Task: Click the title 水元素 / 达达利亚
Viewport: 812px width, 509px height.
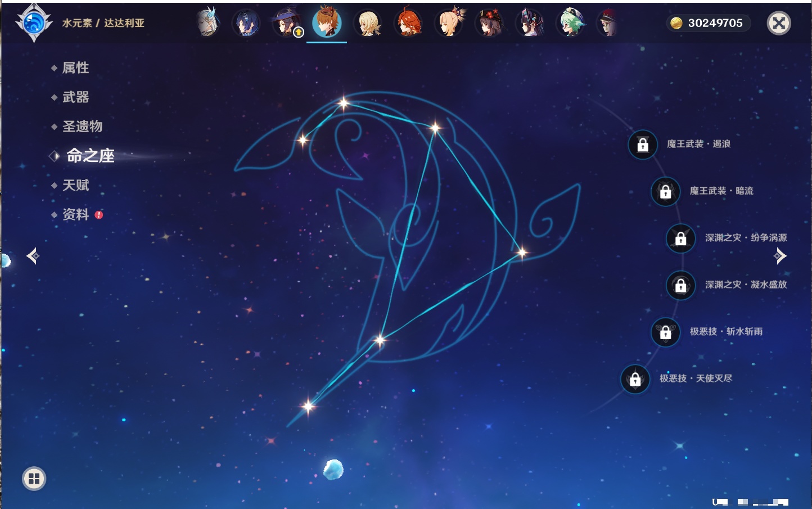Action: pyautogui.click(x=103, y=23)
